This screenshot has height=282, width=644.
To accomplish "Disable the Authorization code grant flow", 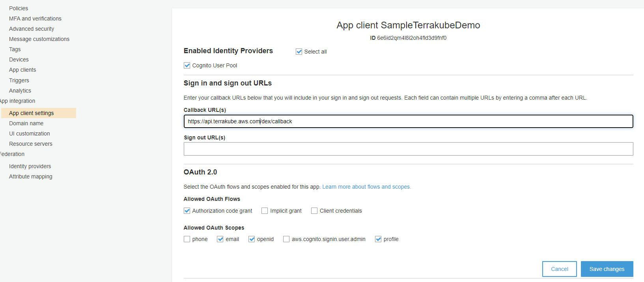I will 187,211.
